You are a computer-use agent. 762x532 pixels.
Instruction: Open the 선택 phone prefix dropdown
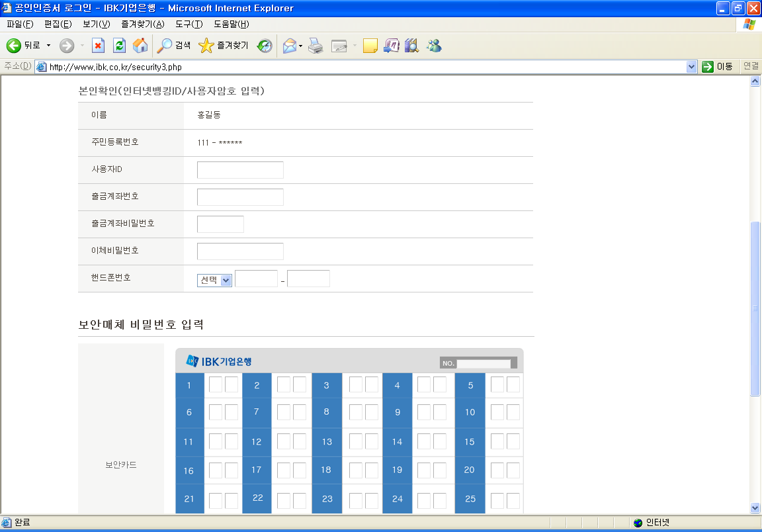point(214,280)
